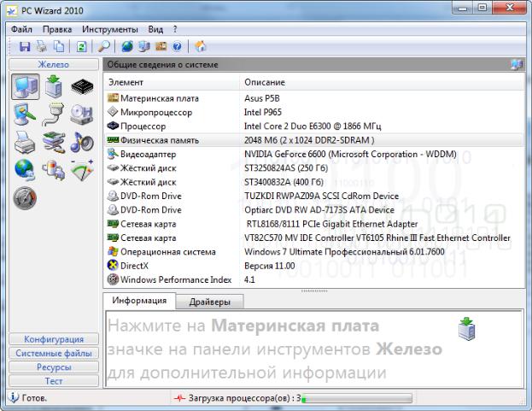Select the Материнская плата row

tap(314, 98)
